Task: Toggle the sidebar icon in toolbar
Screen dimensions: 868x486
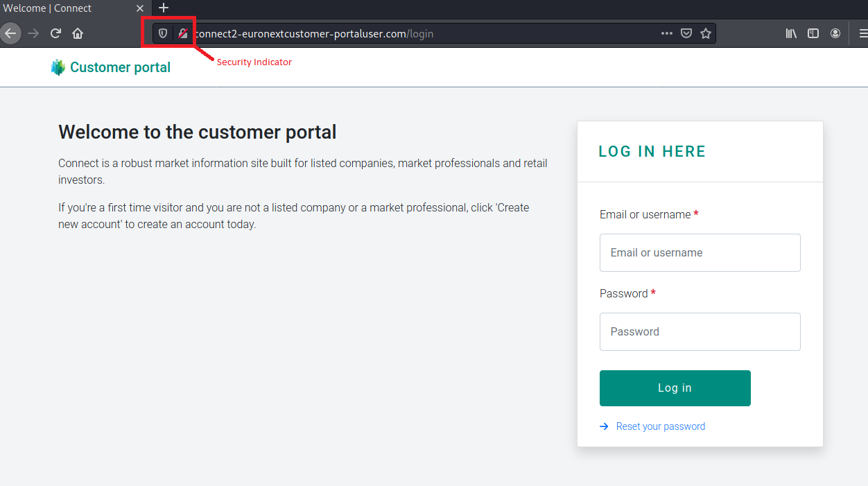Action: (x=813, y=33)
